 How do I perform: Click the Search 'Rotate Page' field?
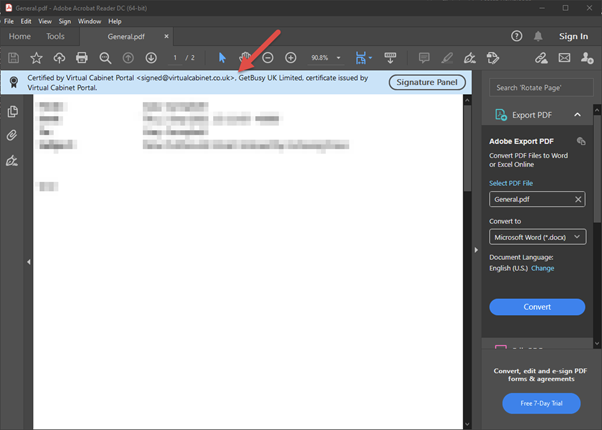pos(541,88)
